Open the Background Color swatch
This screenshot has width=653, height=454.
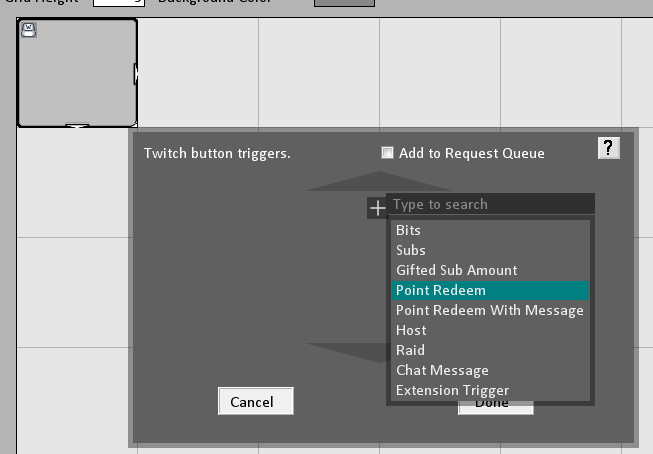344,2
